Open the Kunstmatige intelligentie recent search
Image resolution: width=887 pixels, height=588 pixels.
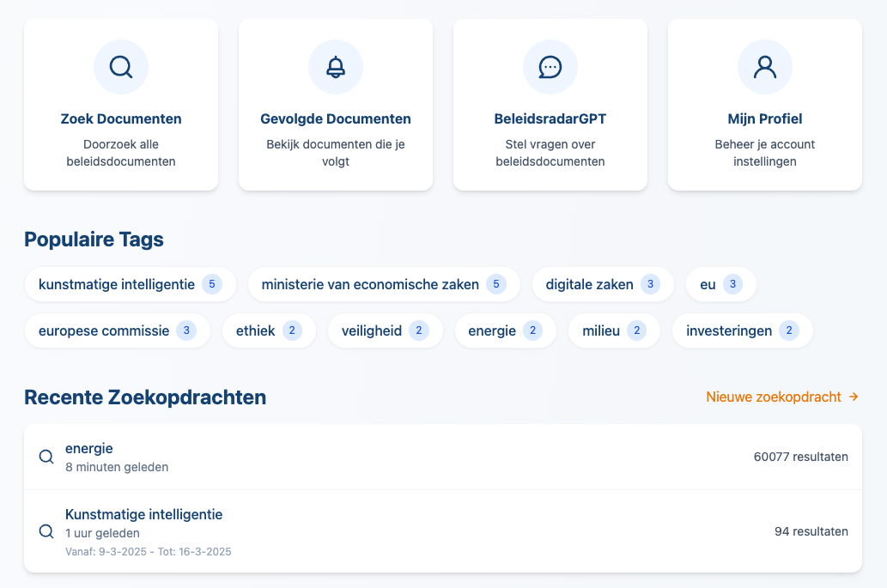point(443,531)
